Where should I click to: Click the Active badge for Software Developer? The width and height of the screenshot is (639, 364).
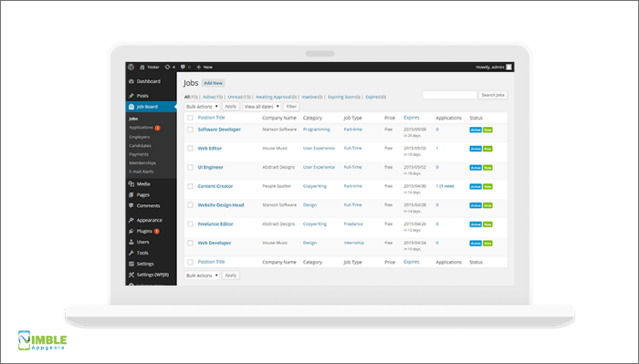point(476,130)
